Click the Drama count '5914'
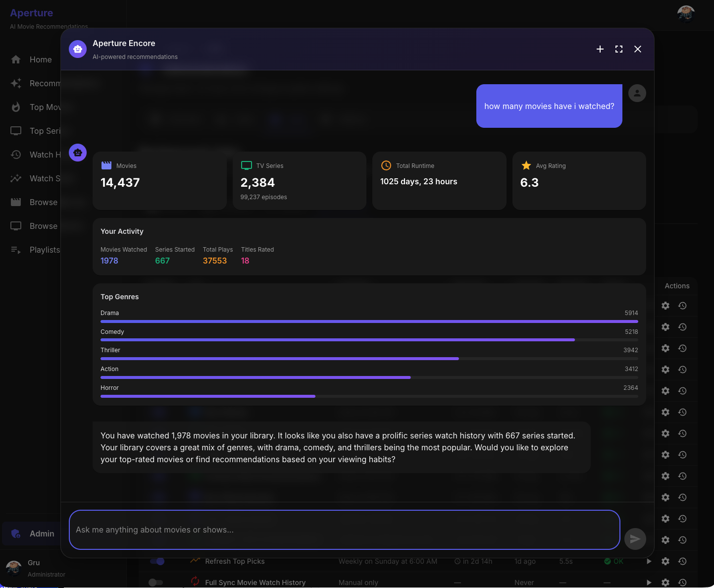This screenshot has height=588, width=714. pyautogui.click(x=631, y=313)
